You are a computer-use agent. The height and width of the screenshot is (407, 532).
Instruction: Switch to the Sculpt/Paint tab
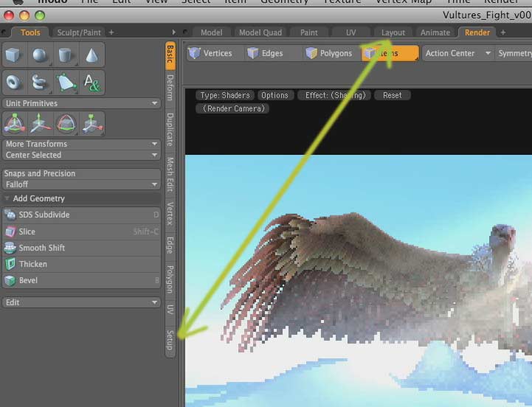coord(79,32)
